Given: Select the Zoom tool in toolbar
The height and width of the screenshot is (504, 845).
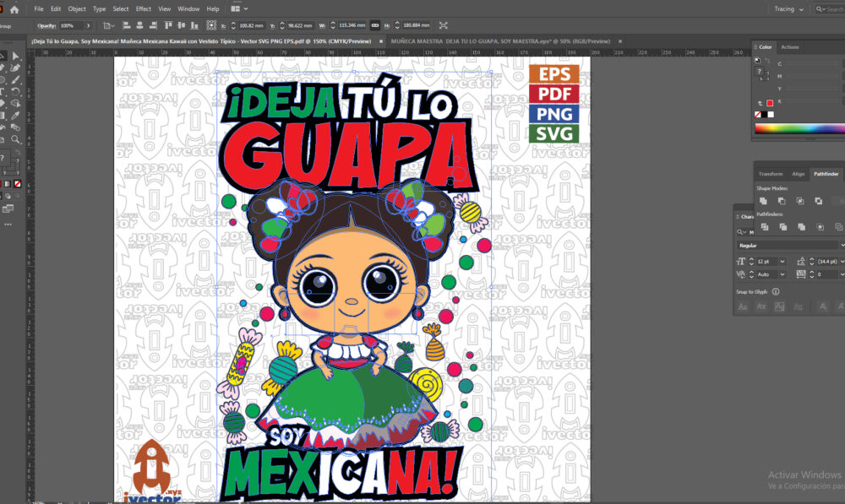Looking at the screenshot, I should [x=15, y=139].
